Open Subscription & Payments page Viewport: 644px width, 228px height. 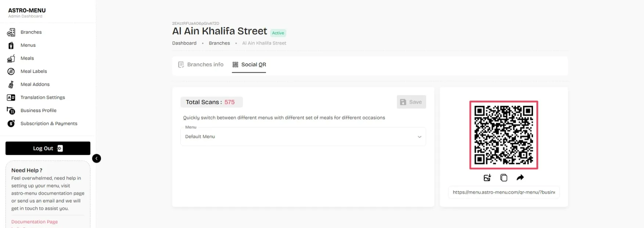click(x=49, y=124)
